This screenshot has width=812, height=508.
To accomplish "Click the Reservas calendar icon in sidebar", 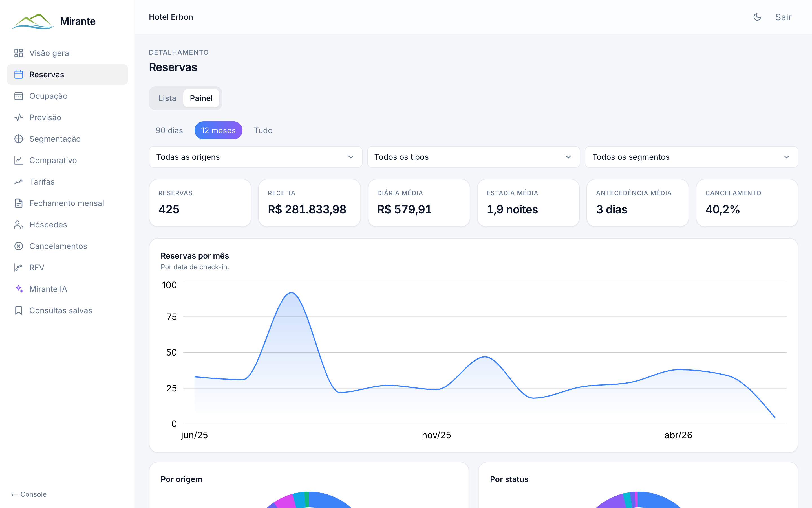I will tap(18, 75).
